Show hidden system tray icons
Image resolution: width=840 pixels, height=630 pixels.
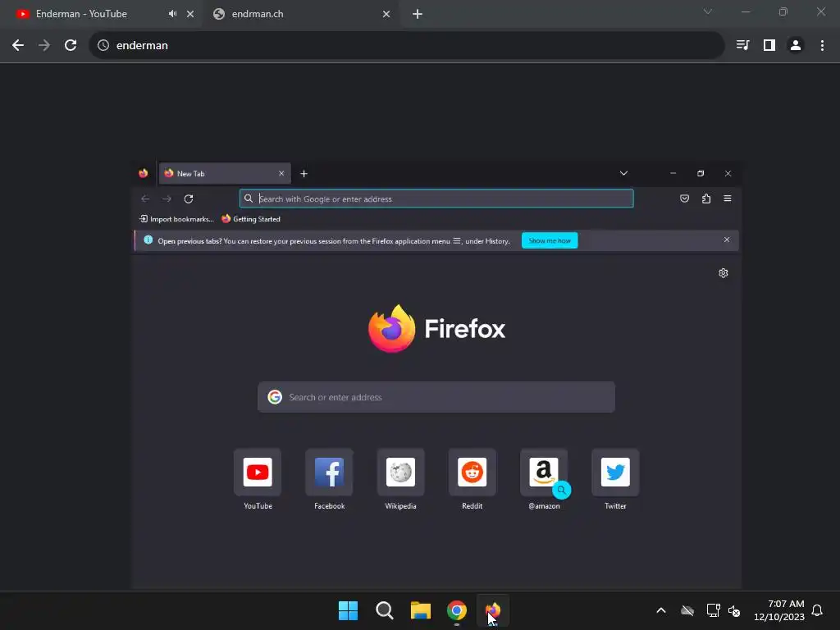[x=661, y=610]
